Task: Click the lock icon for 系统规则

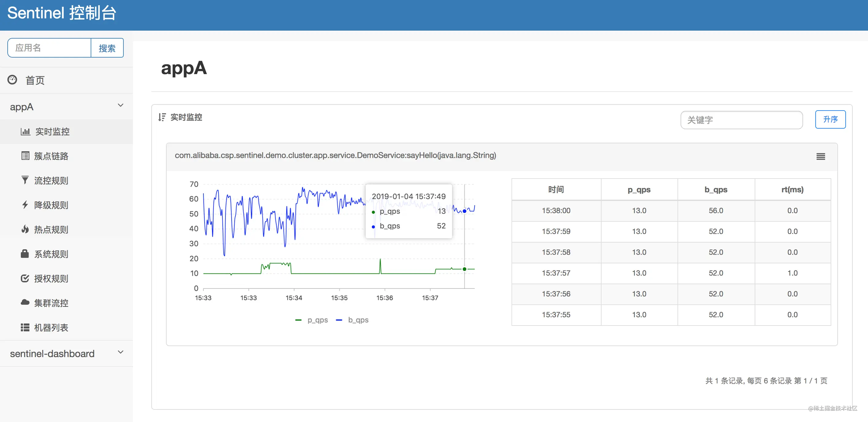Action: [x=25, y=254]
